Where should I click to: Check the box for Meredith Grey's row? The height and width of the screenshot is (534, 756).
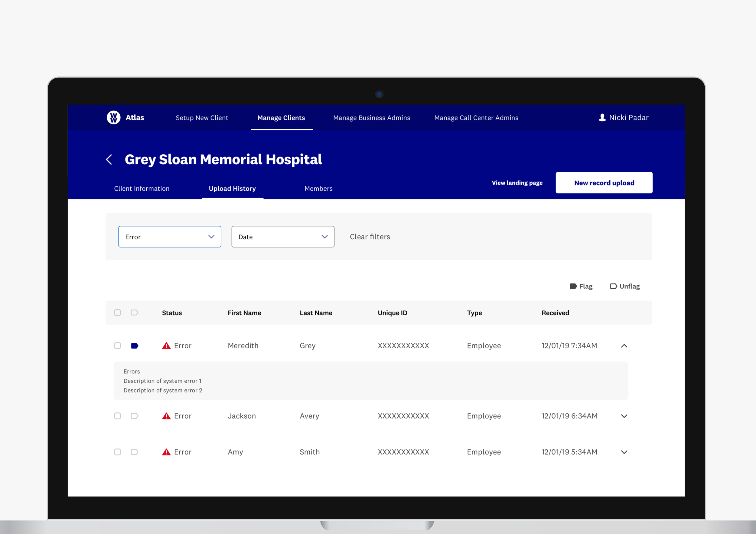click(x=118, y=346)
